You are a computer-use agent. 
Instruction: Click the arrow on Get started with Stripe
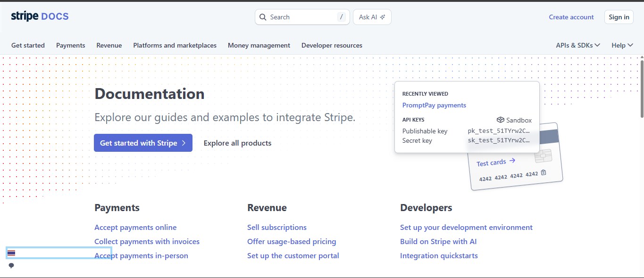[x=184, y=143]
